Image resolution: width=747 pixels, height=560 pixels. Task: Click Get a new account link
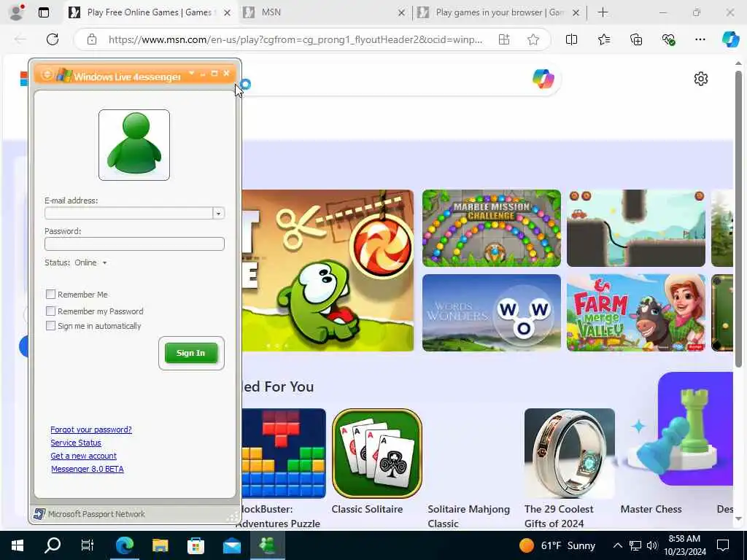tap(83, 456)
